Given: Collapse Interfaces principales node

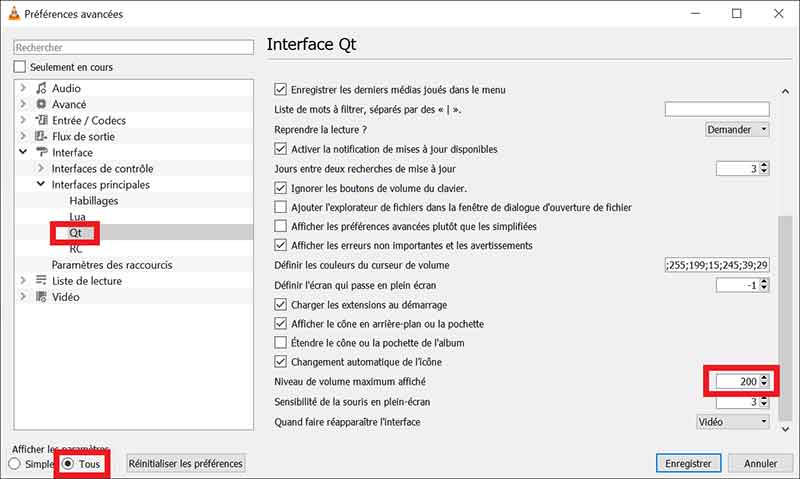Looking at the screenshot, I should point(41,184).
